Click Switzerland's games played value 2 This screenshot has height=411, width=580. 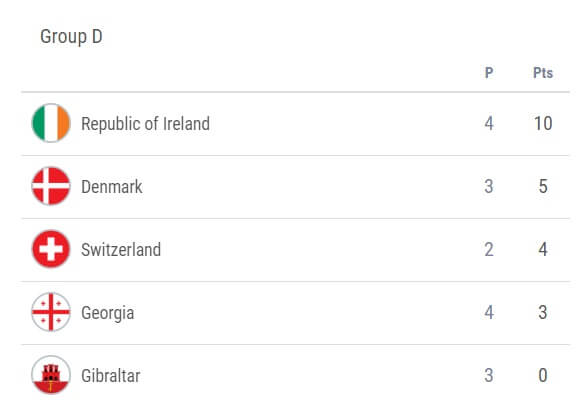coord(489,249)
